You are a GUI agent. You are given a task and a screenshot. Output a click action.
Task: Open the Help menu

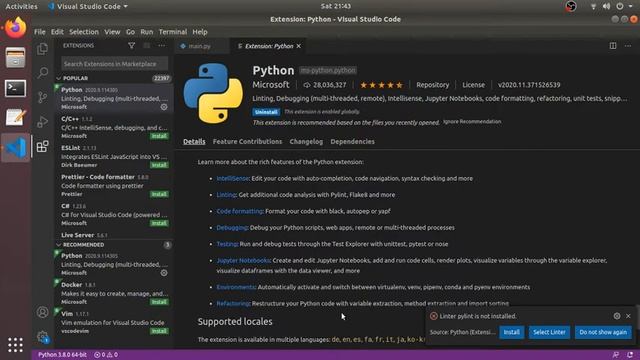[x=200, y=32]
